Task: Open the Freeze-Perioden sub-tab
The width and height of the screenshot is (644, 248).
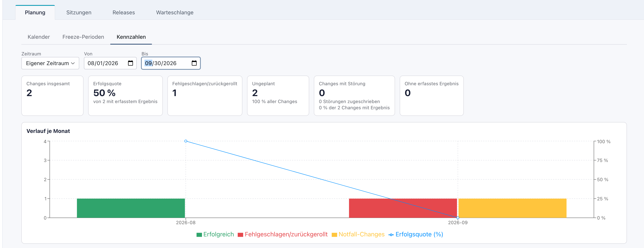Action: tap(83, 37)
